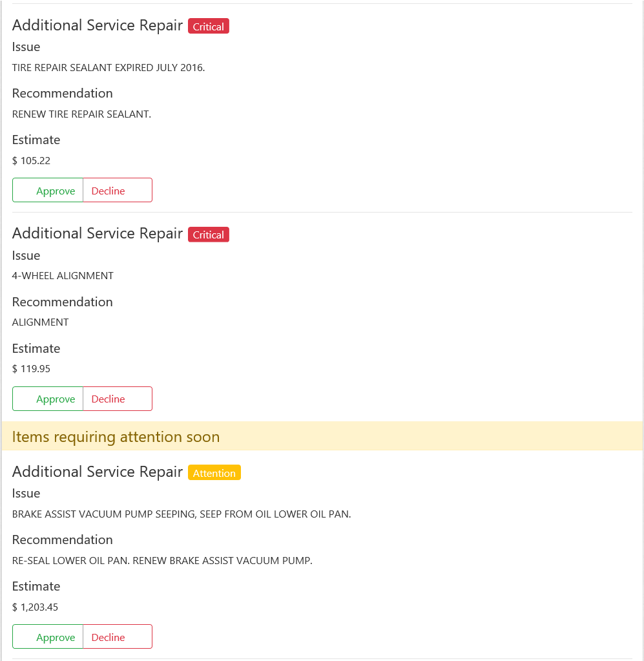Click the 'RE-SEAL LOWER OIL PAN' recommendation text
The width and height of the screenshot is (644, 661).
click(x=161, y=561)
